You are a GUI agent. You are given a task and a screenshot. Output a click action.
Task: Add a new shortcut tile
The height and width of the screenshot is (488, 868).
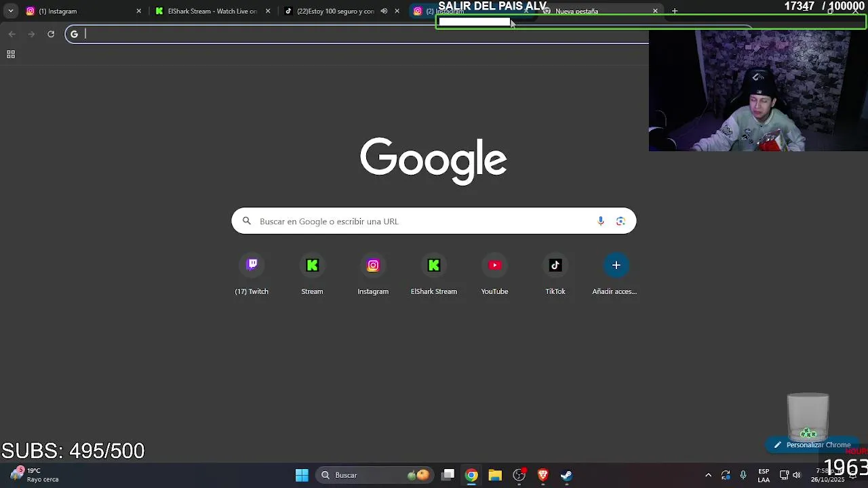coord(616,274)
